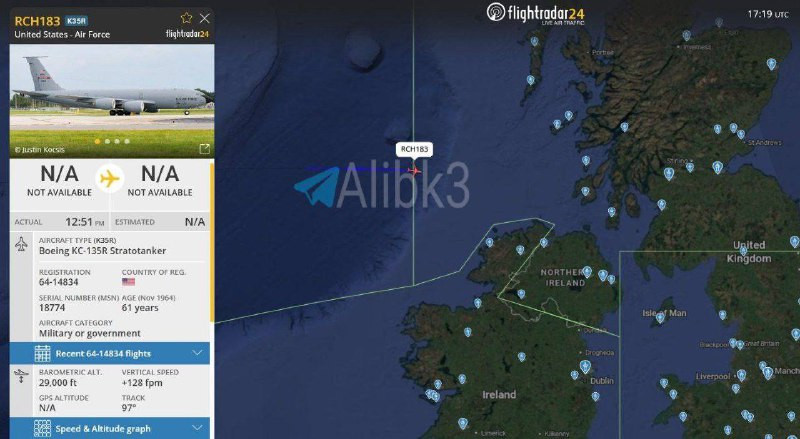Select the airport pin on Isle of Man
This screenshot has width=800, height=439.
click(660, 318)
